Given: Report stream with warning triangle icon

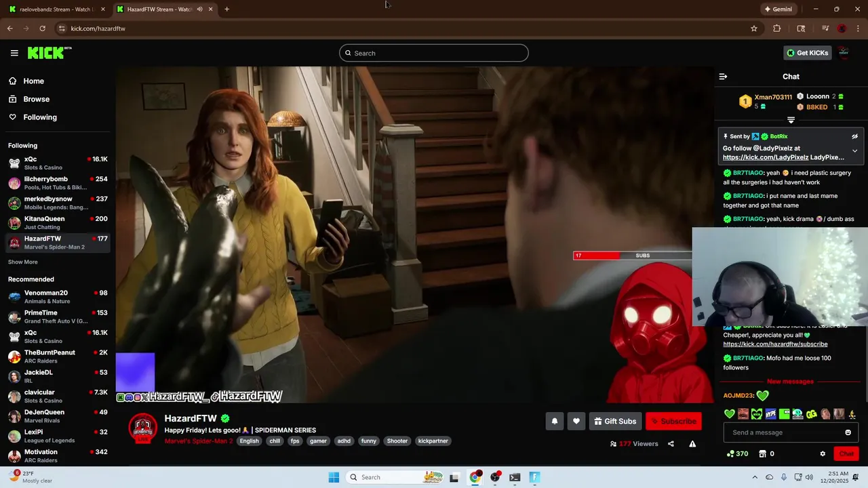Looking at the screenshot, I should coord(692,444).
